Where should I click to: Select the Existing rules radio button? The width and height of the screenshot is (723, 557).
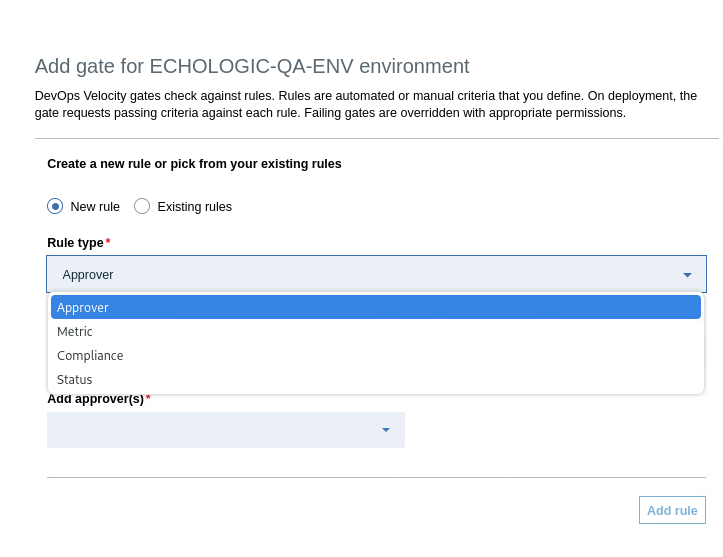tap(142, 207)
